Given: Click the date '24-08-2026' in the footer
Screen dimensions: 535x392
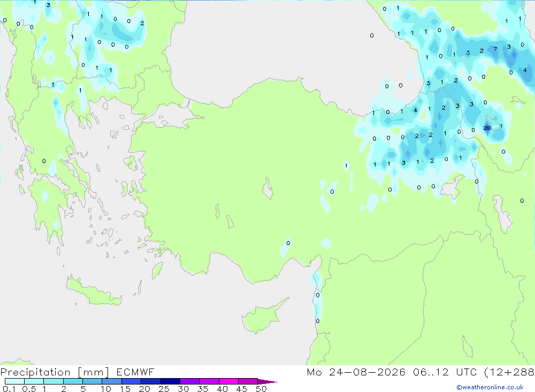Looking at the screenshot, I should (x=367, y=372).
